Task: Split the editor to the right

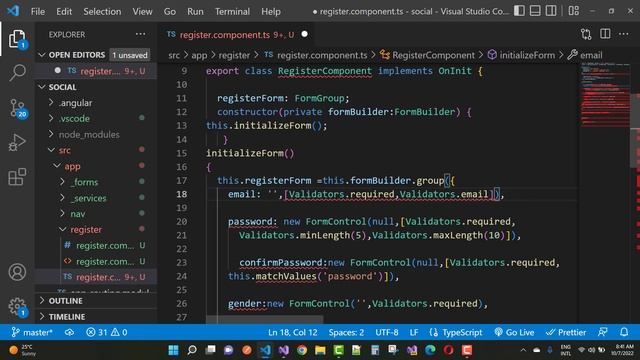Action: (605, 34)
